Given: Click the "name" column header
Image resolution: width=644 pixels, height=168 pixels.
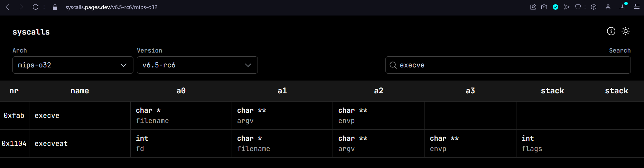Looking at the screenshot, I should 80,91.
